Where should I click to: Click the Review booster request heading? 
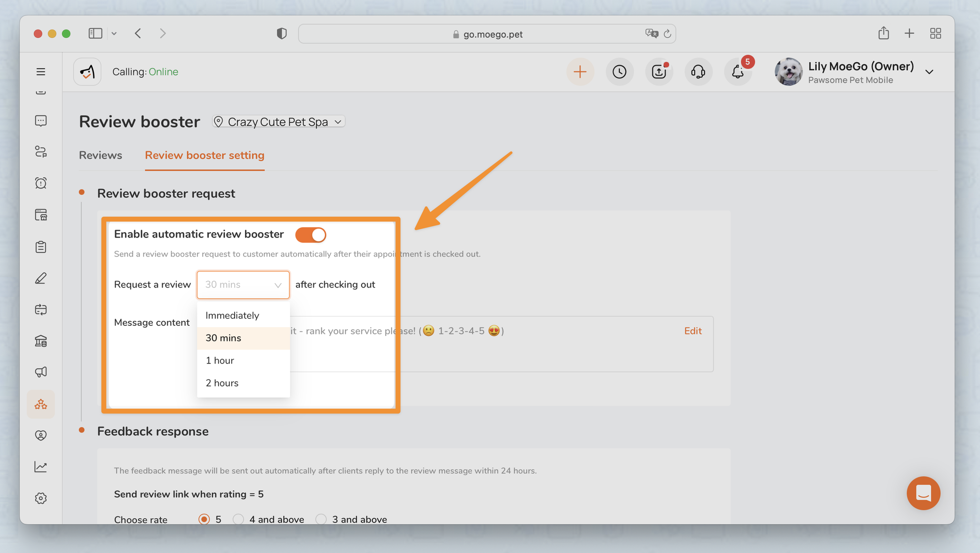pyautogui.click(x=166, y=193)
